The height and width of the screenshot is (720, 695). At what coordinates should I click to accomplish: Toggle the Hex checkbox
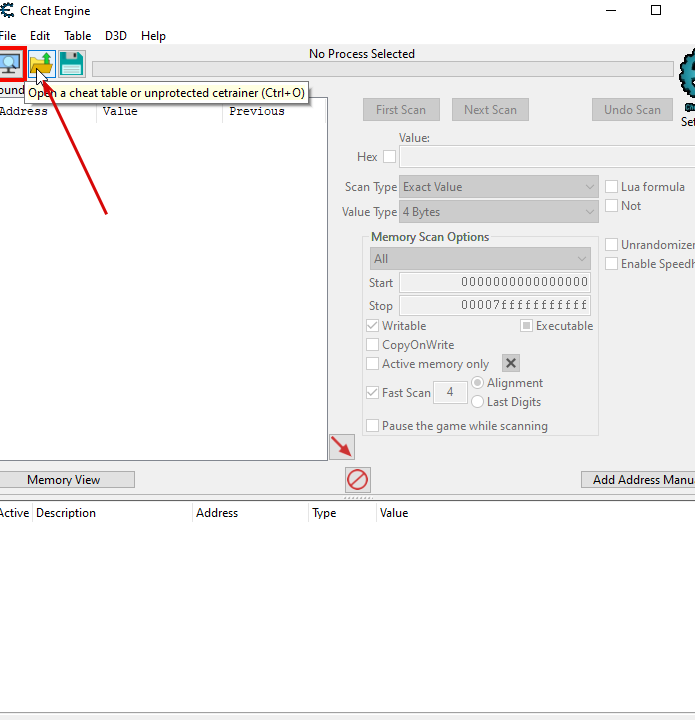(390, 157)
